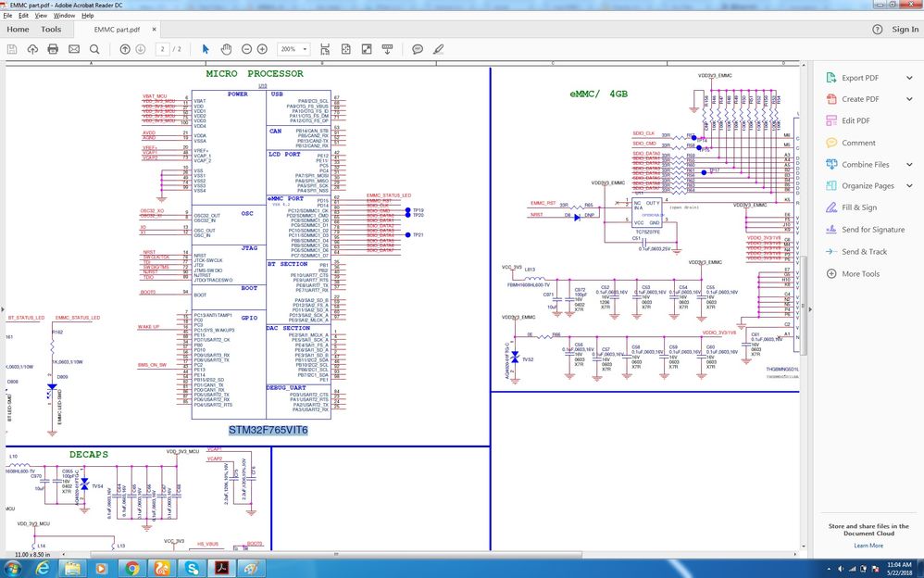Enter full screen mode icon
The width and height of the screenshot is (924, 578).
point(367,49)
